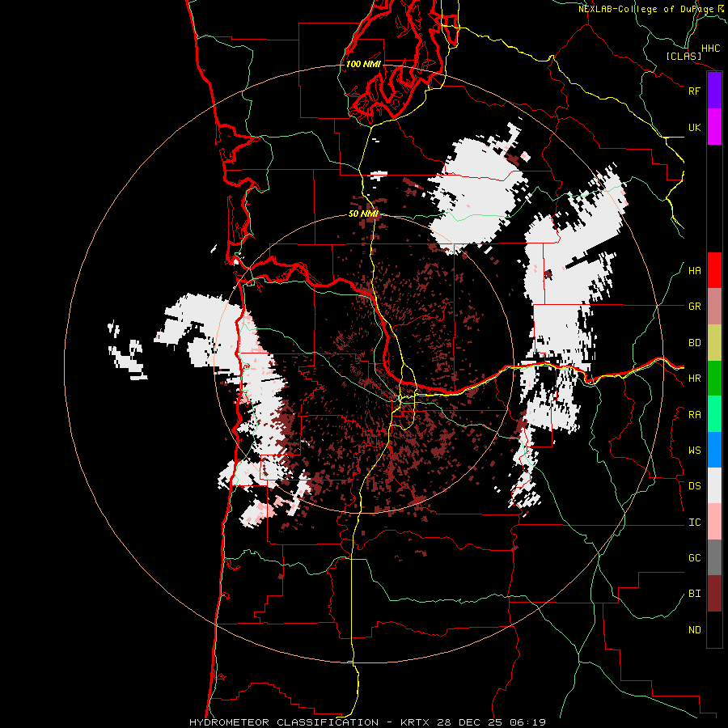728x728 pixels.
Task: Click the HR legend label
Action: 694,379
